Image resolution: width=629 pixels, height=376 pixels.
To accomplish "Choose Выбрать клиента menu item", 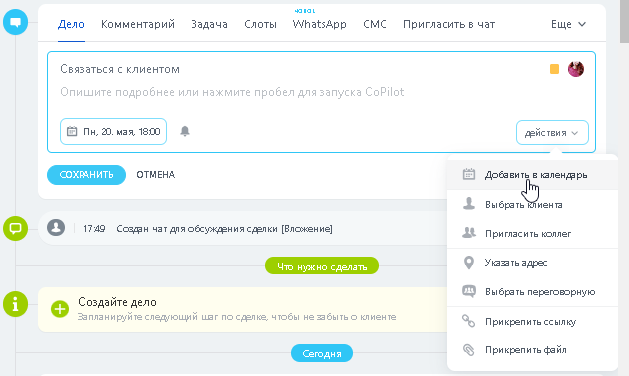I will click(532, 204).
